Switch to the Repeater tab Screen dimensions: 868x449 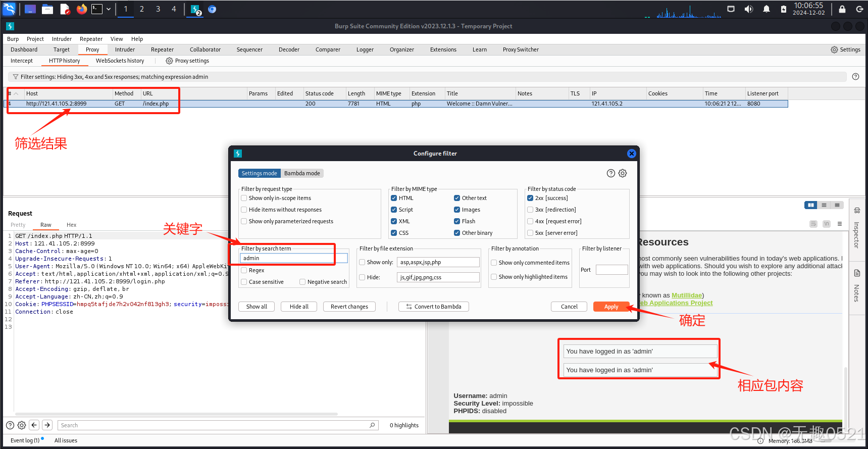pos(162,49)
